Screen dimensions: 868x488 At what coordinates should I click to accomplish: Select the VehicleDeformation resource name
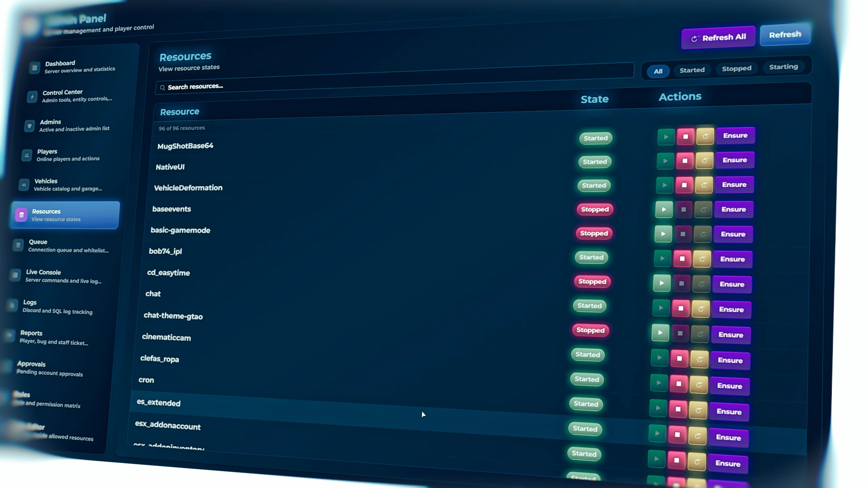click(x=188, y=188)
